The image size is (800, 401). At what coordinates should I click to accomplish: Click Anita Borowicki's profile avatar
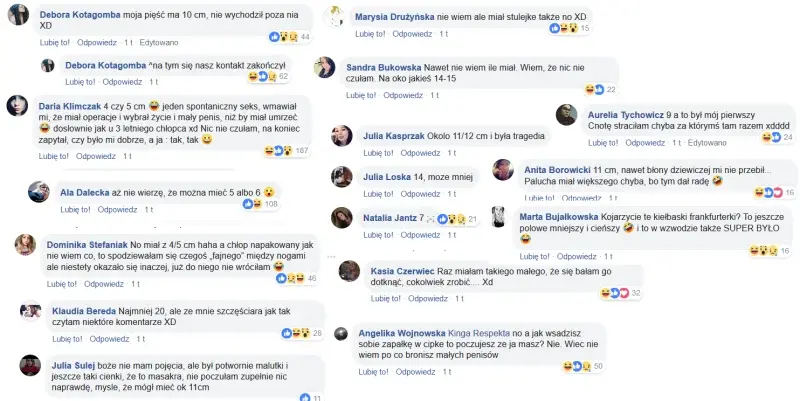(503, 170)
